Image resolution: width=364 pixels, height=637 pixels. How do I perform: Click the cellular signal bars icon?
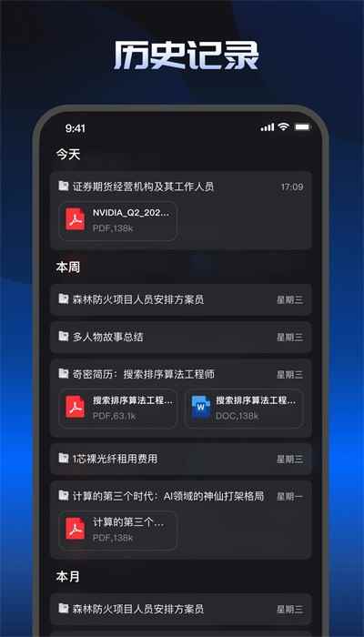[268, 127]
